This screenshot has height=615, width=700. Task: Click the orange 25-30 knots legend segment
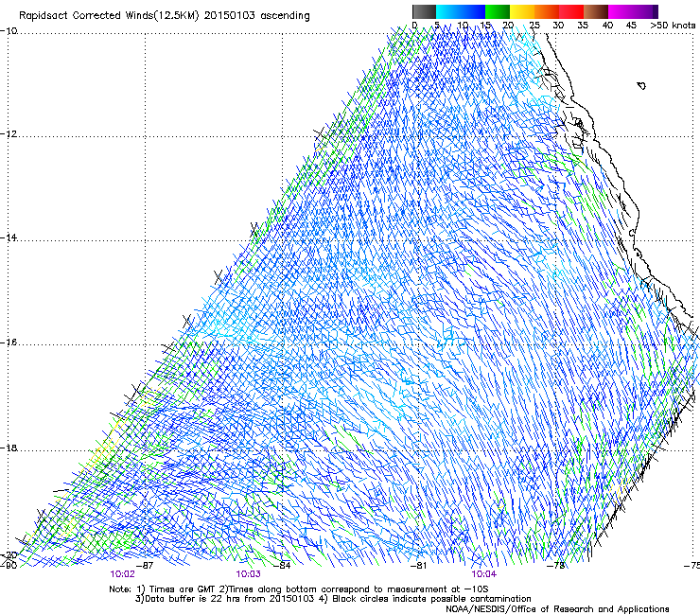[547, 11]
